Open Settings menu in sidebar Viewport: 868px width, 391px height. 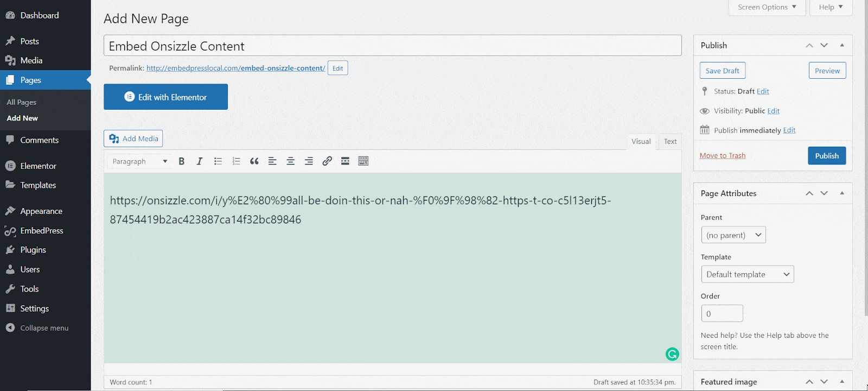46,308
